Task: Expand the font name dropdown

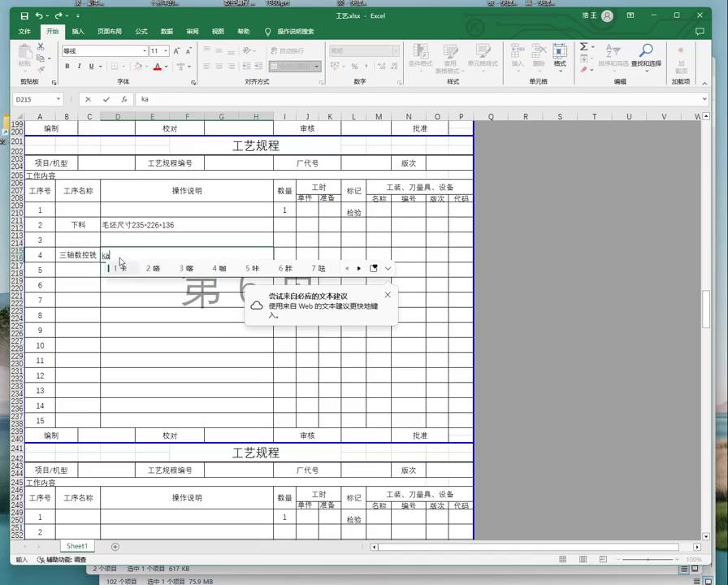Action: 143,51
